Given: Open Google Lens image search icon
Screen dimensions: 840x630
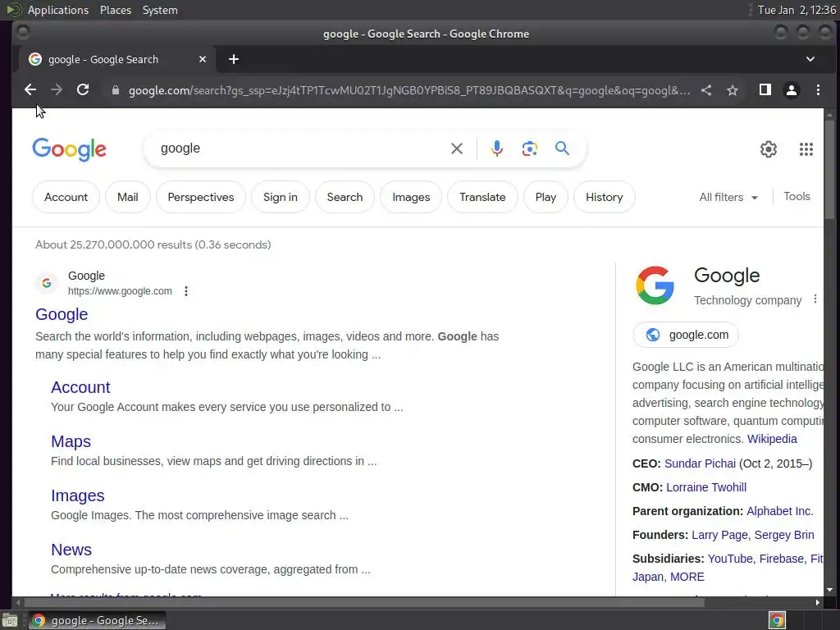Looking at the screenshot, I should click(x=529, y=148).
